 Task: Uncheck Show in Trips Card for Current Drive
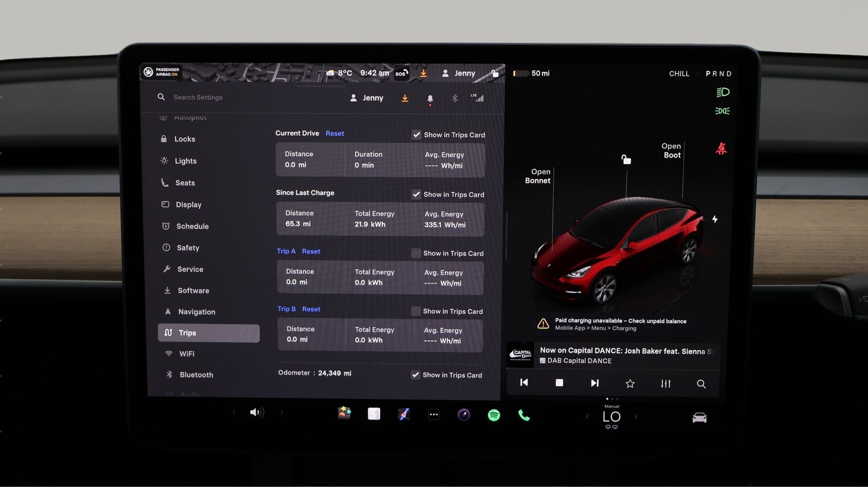click(416, 134)
